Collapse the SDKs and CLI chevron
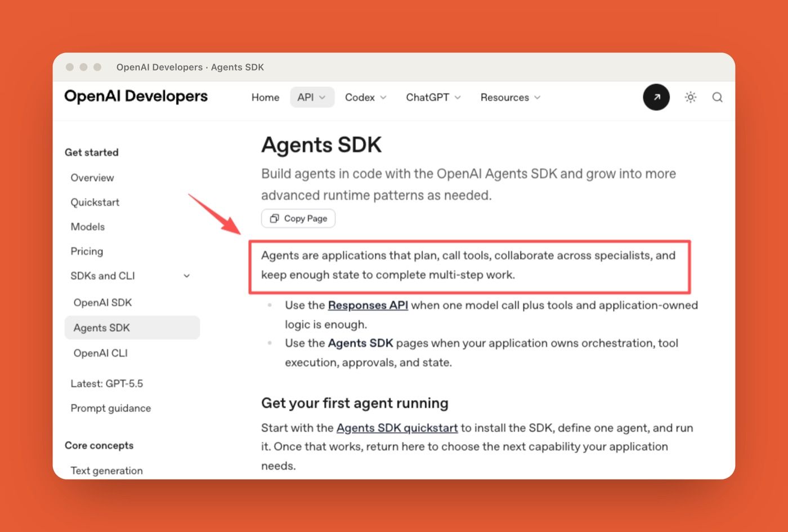Viewport: 788px width, 532px height. tap(187, 276)
